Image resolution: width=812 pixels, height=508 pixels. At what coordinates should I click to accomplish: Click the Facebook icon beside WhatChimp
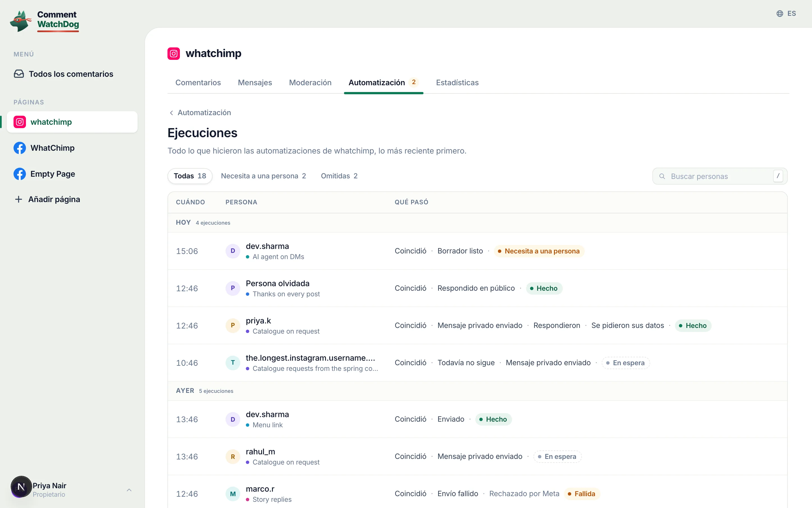[20, 148]
